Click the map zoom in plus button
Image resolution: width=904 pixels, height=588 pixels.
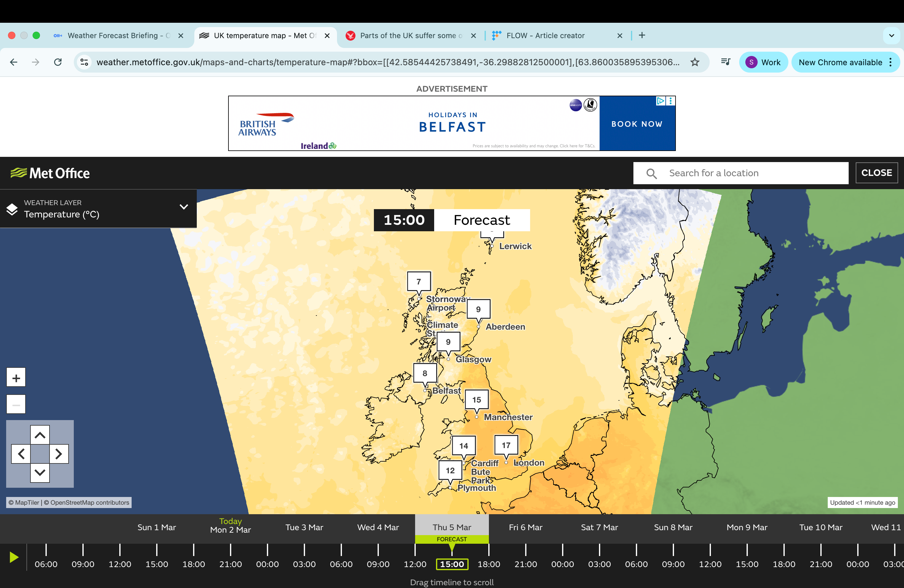(x=16, y=378)
